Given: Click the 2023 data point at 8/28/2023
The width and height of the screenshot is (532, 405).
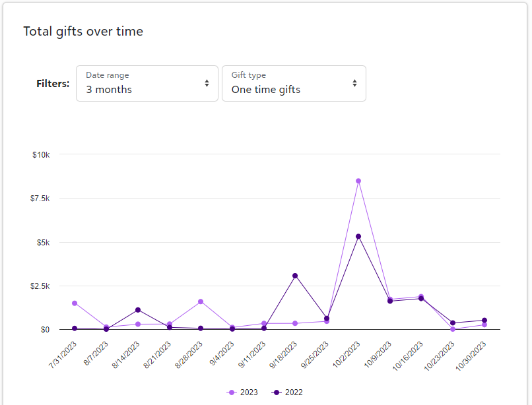Looking at the screenshot, I should [x=201, y=301].
